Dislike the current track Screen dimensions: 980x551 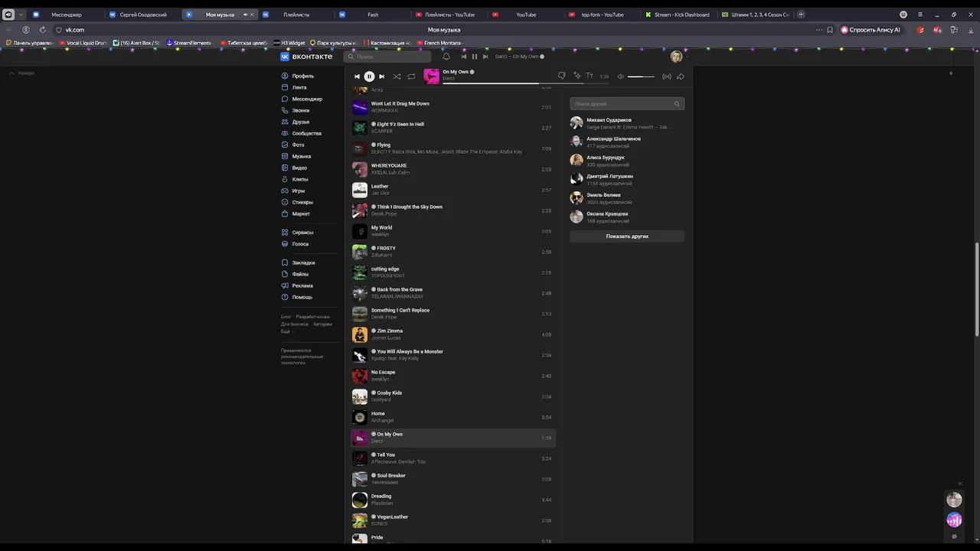561,76
